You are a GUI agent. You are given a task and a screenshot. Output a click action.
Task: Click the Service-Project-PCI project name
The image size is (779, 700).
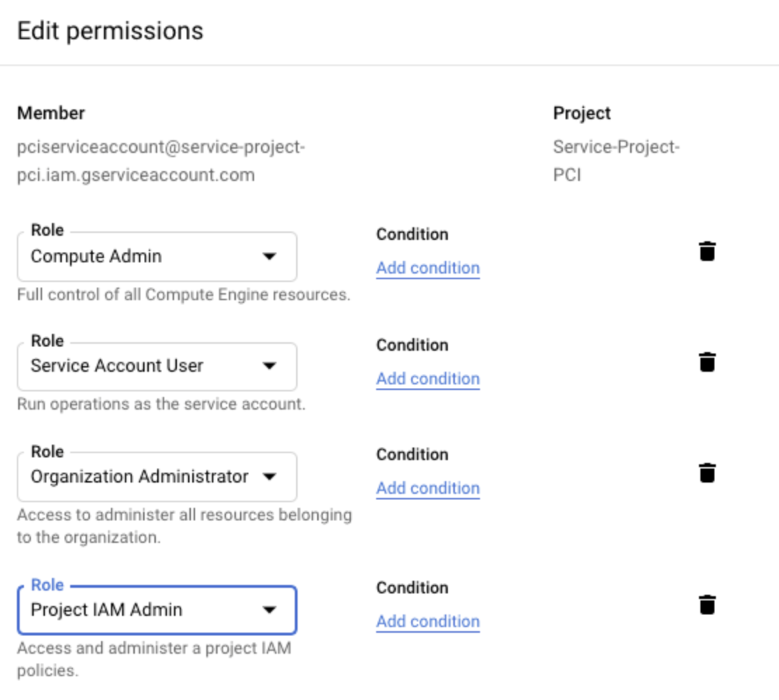615,161
